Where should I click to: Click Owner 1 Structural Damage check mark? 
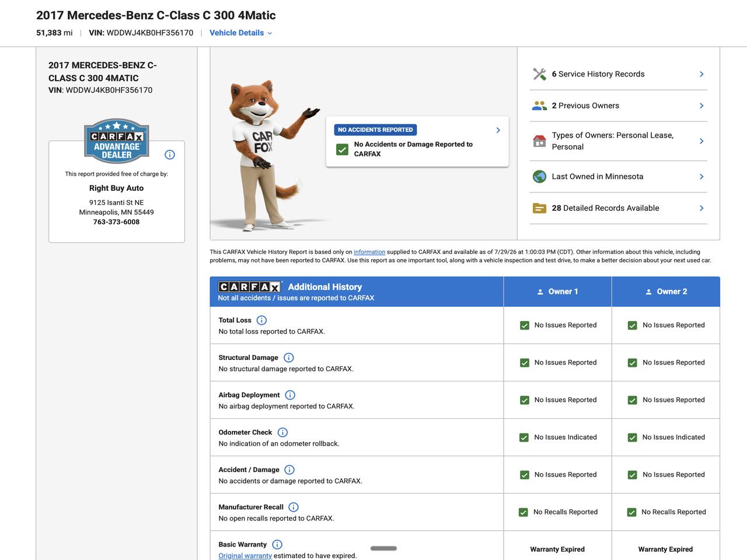[x=525, y=363]
